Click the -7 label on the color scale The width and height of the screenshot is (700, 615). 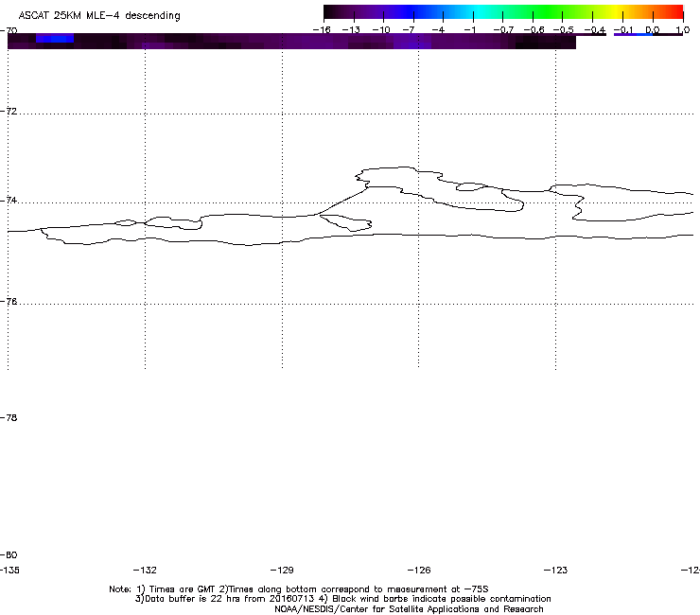(411, 30)
